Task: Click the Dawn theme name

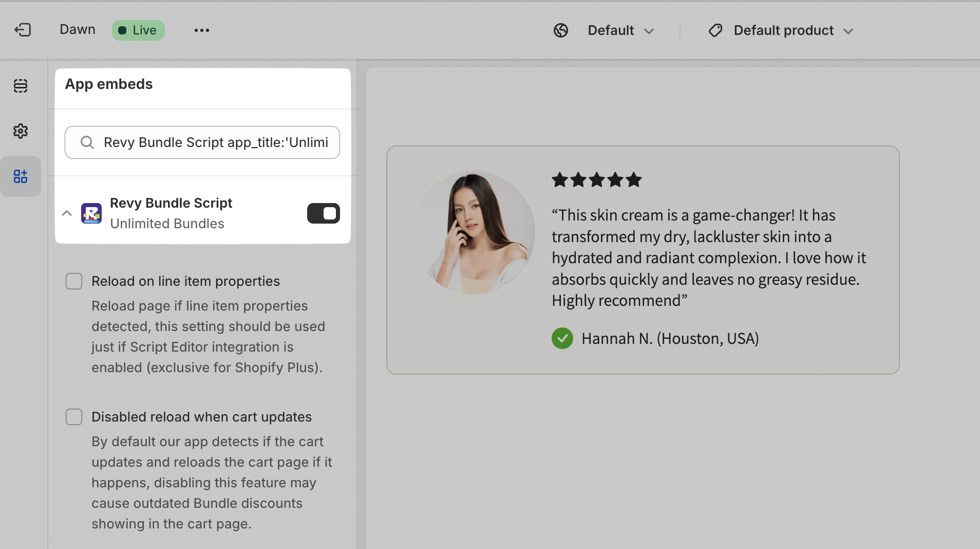Action: [x=78, y=29]
